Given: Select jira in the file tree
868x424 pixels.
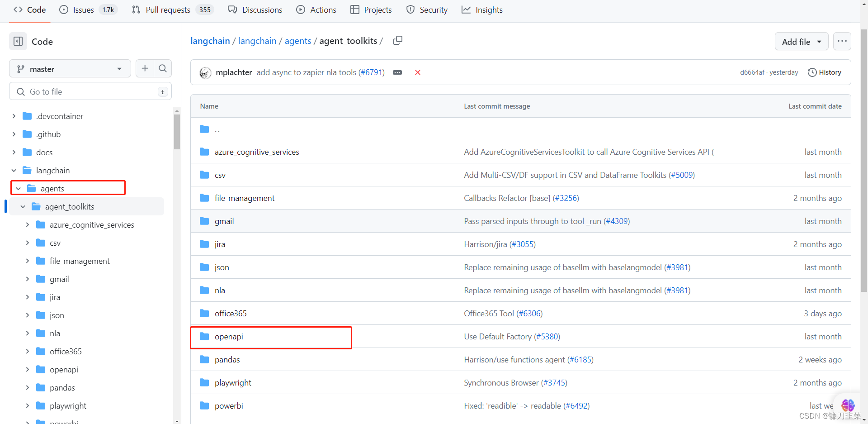Looking at the screenshot, I should (55, 297).
